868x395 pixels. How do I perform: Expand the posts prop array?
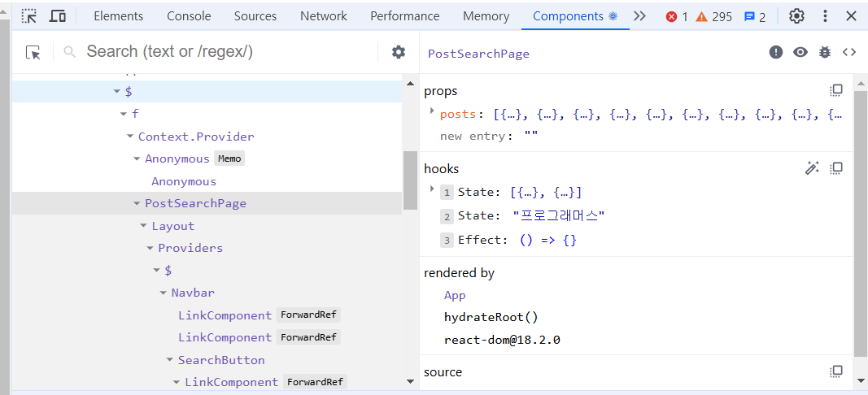(432, 111)
